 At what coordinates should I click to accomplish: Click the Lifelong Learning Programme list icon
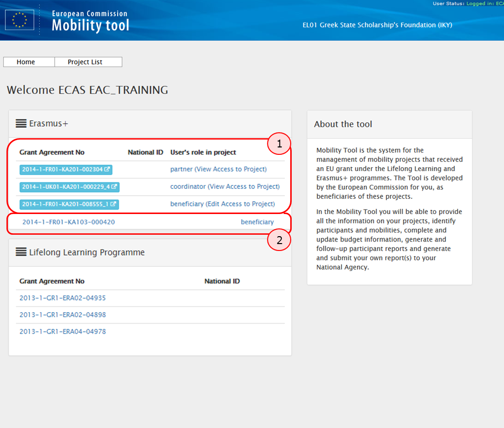[x=21, y=252]
